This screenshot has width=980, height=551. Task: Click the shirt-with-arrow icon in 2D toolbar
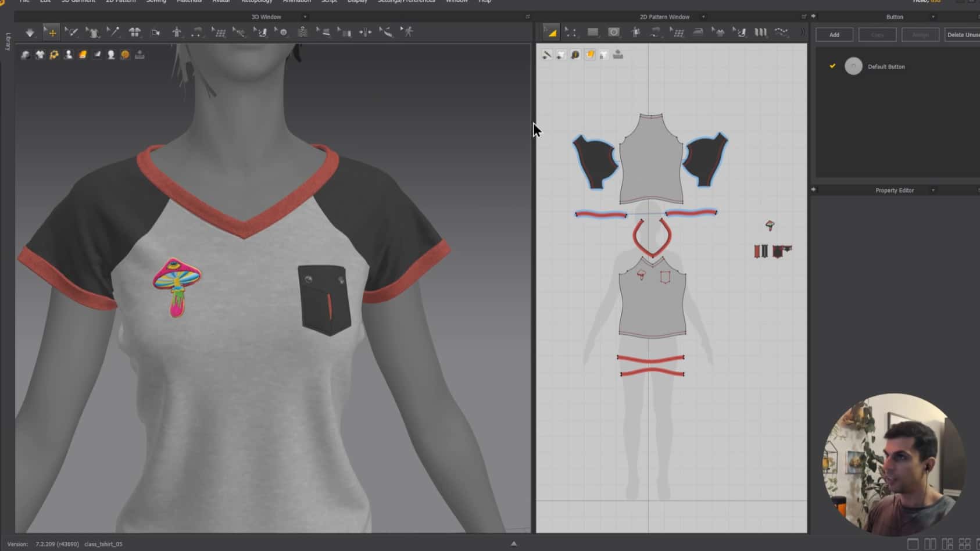(x=719, y=33)
